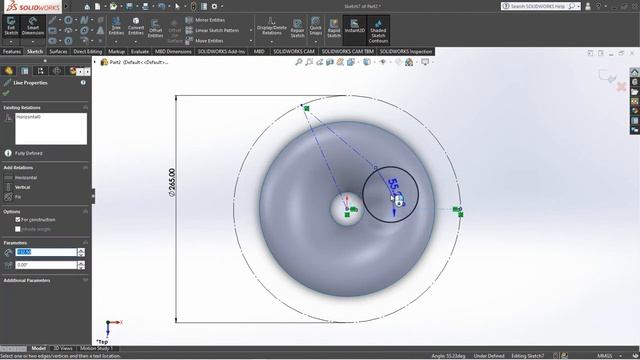
Task: Open dropdown under Trim Entities
Action: [116, 42]
